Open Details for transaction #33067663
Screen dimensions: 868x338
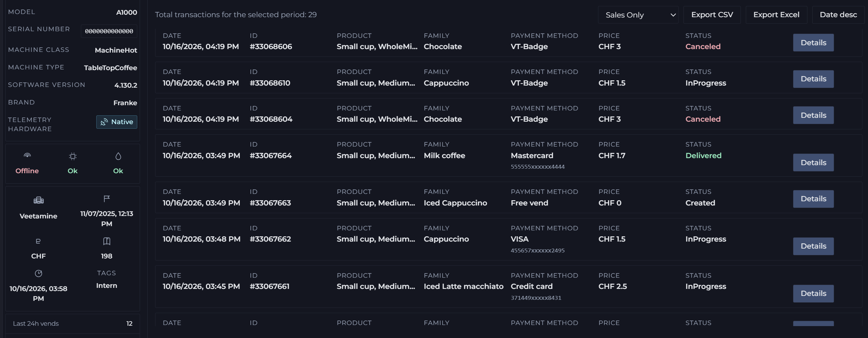pos(813,199)
